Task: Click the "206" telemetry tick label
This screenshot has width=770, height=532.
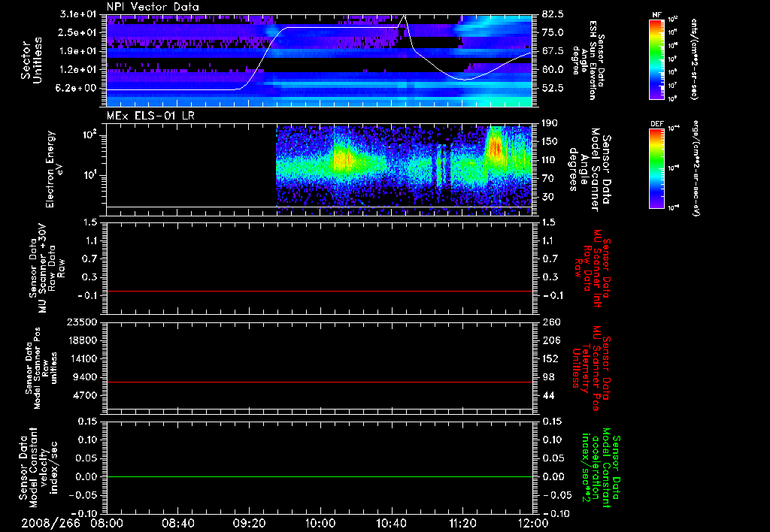Action: click(550, 340)
